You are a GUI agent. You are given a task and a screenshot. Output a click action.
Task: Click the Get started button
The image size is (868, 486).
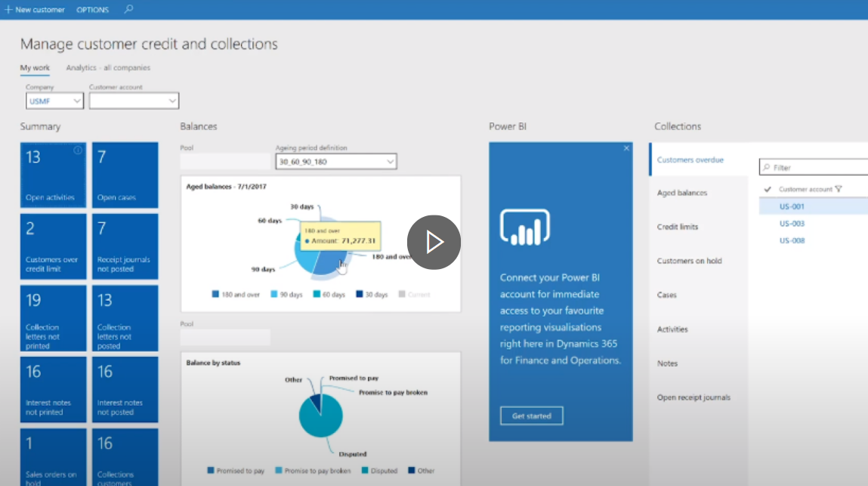point(531,416)
